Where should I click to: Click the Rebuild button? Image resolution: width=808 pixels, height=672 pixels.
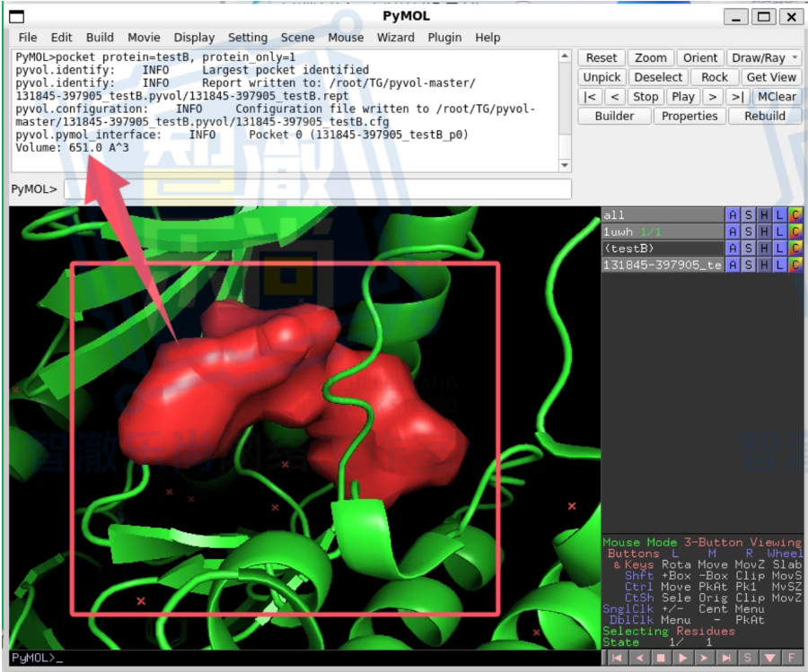click(765, 116)
